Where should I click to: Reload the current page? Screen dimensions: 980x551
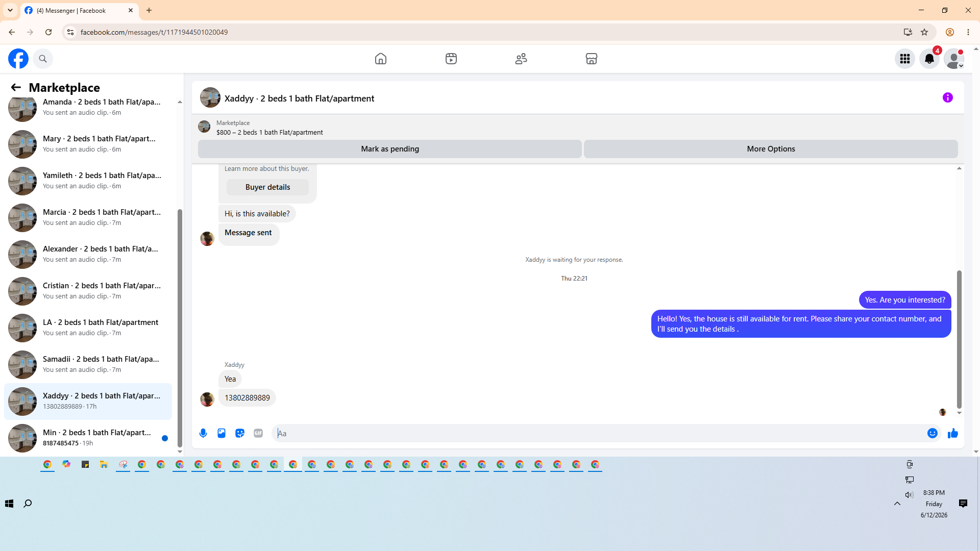click(x=48, y=32)
